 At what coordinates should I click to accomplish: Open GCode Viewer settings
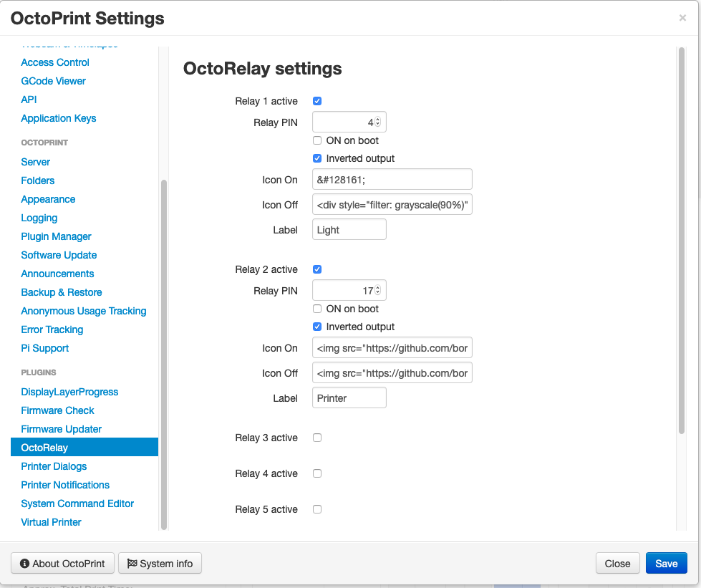point(53,81)
